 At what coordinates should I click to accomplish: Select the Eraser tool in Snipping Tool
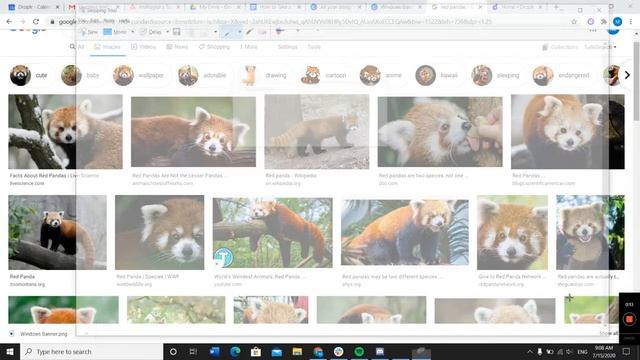click(262, 32)
